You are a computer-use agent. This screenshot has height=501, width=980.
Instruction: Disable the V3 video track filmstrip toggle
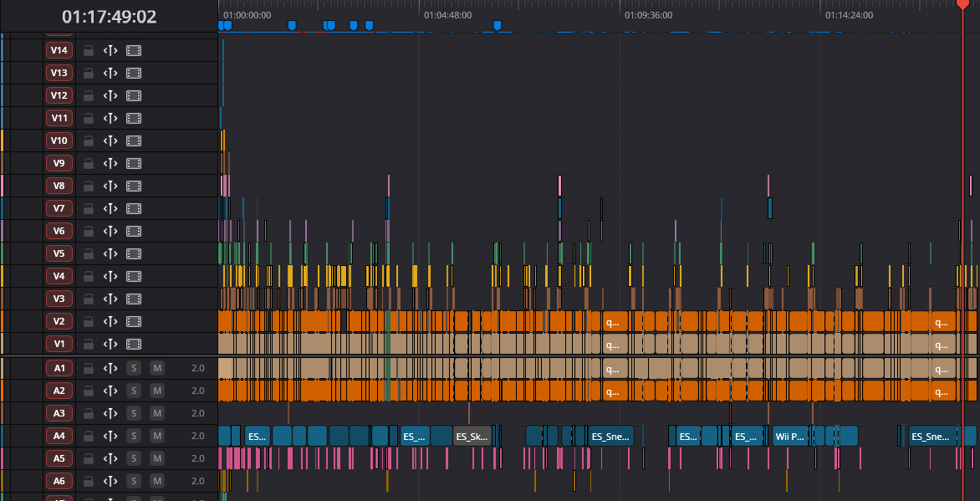[134, 299]
